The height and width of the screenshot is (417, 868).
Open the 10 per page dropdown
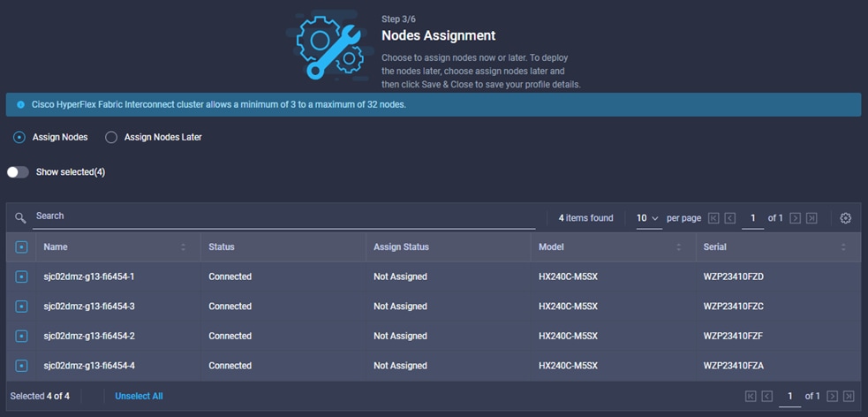tap(648, 218)
